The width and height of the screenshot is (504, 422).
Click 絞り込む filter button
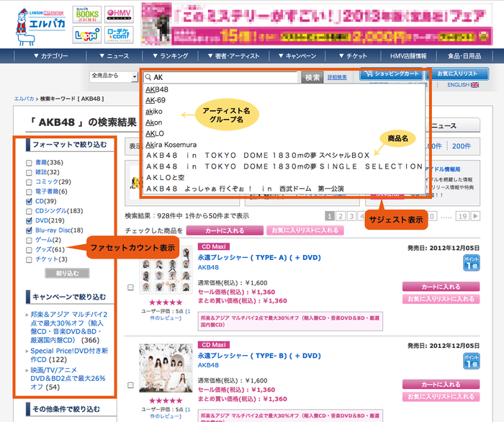(67, 273)
